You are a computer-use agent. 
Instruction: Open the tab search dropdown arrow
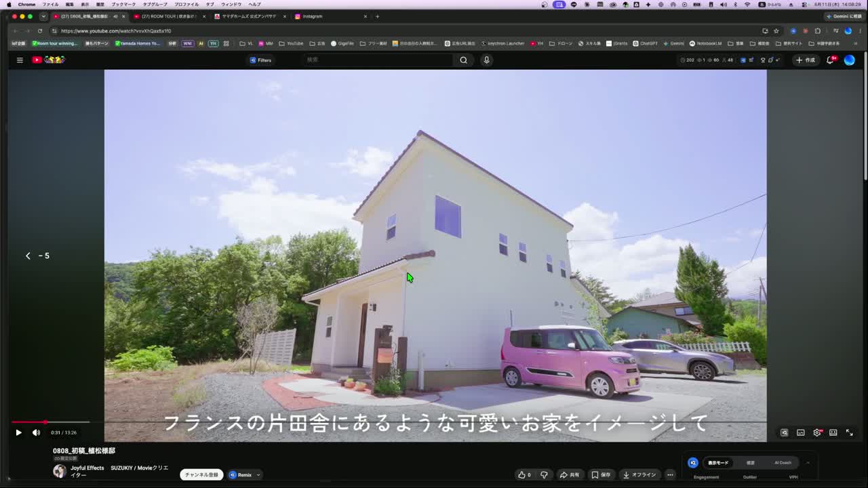pos(43,16)
